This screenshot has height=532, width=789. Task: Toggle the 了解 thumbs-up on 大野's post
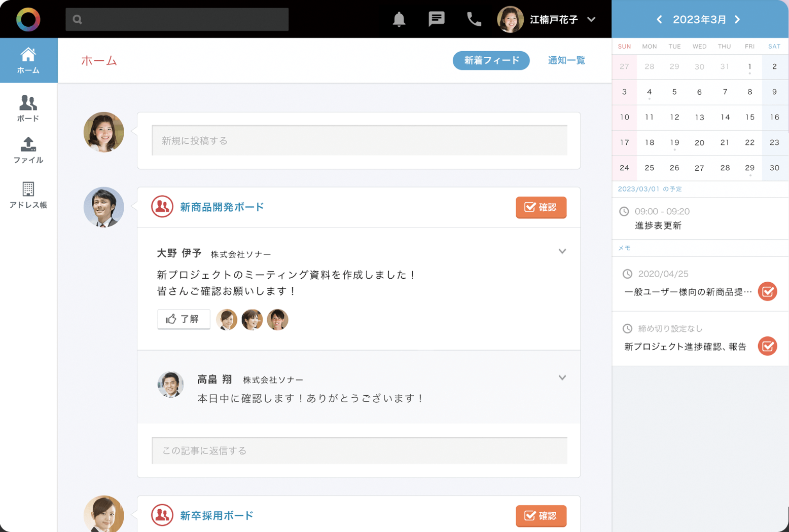(x=184, y=319)
